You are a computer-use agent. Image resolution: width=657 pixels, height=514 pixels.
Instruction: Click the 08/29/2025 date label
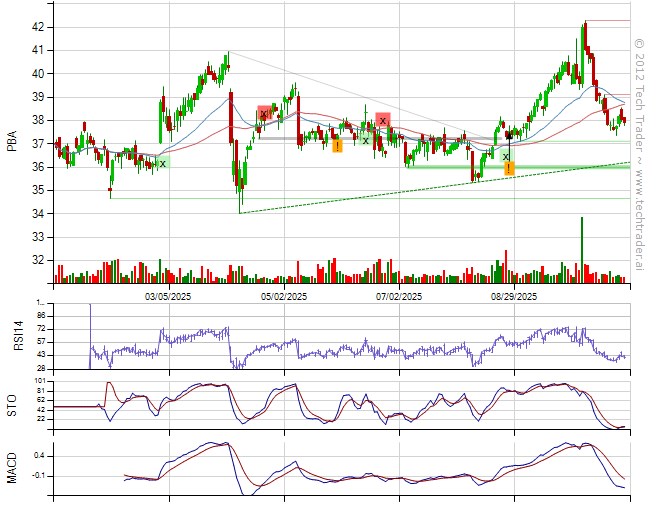(514, 297)
